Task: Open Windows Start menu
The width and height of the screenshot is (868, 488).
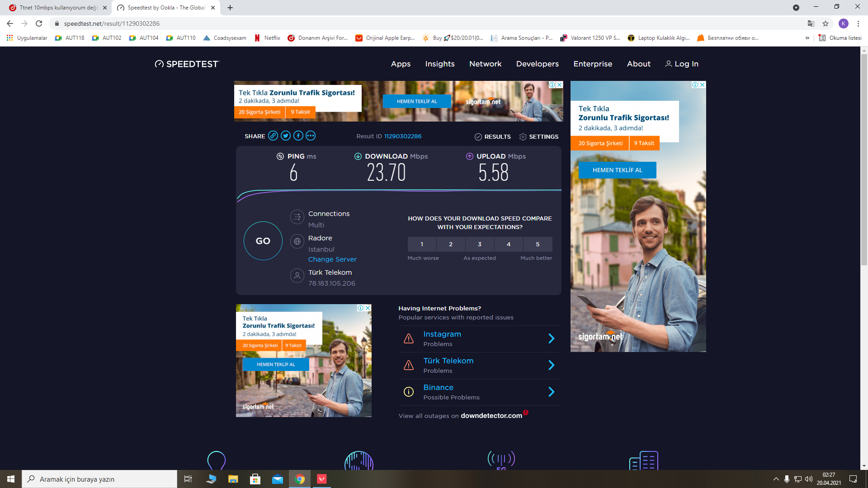Action: [x=11, y=479]
